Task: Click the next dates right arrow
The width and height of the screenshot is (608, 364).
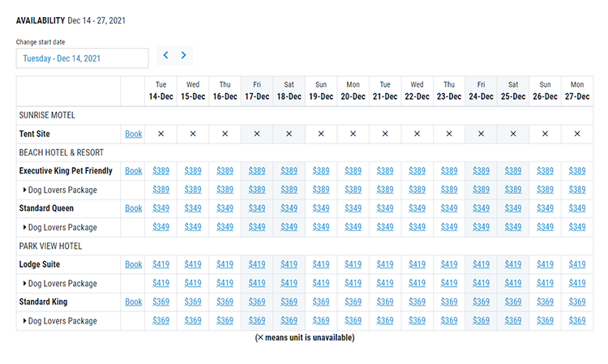Action: coord(184,56)
